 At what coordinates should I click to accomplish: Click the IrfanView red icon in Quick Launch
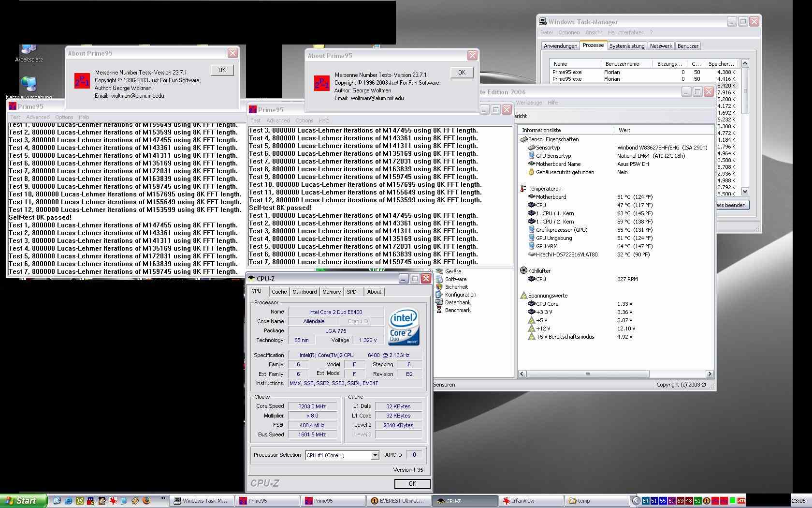(x=113, y=501)
